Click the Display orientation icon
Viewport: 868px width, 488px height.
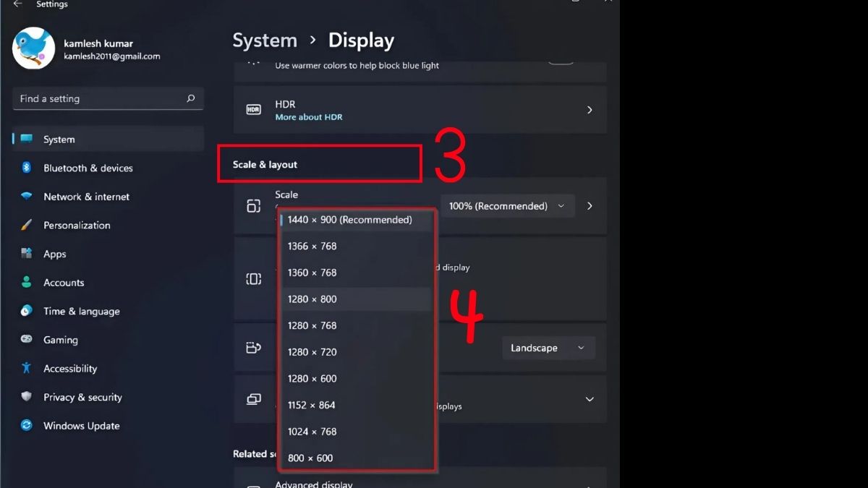tap(253, 348)
